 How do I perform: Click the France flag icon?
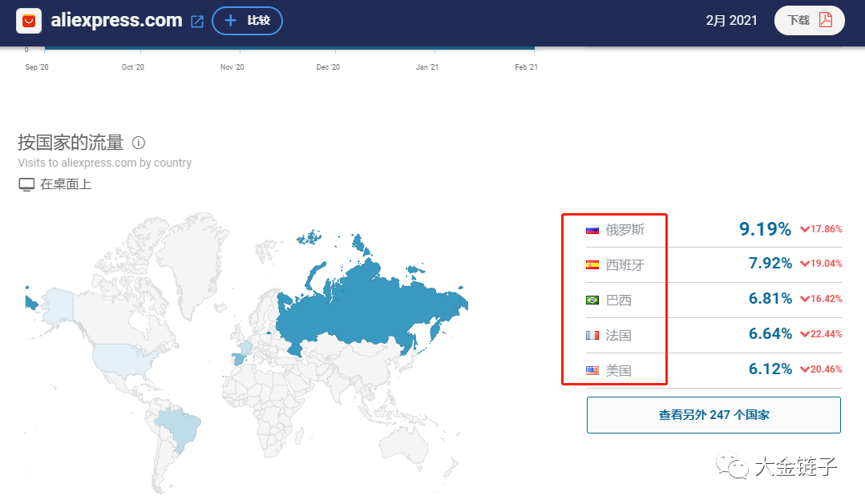pos(592,335)
